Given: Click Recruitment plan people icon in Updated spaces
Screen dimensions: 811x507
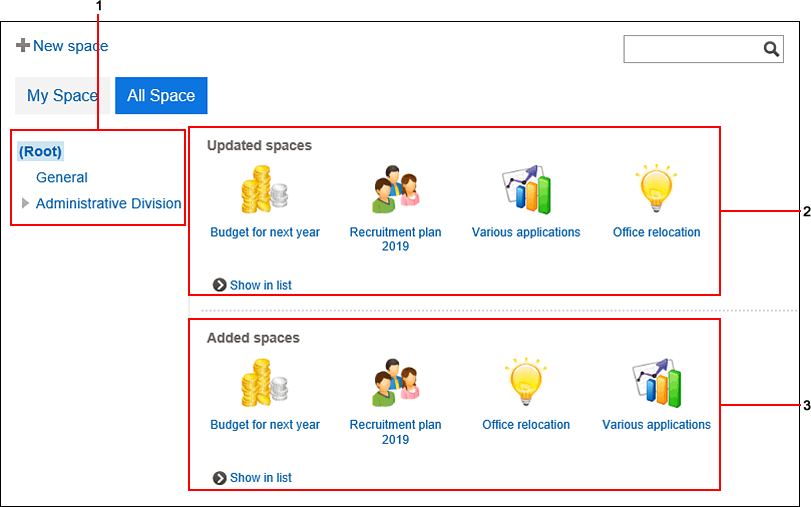Looking at the screenshot, I should click(396, 189).
